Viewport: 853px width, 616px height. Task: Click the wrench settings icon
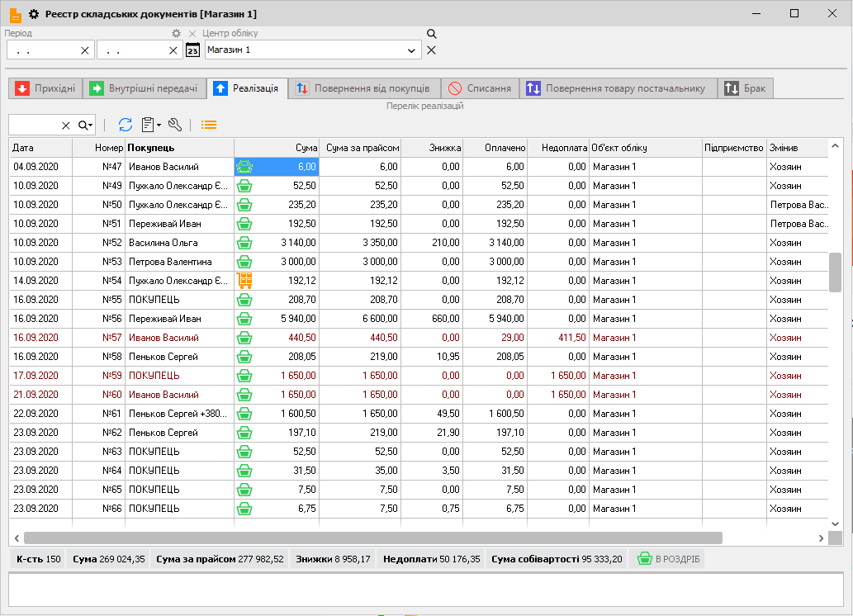point(174,125)
